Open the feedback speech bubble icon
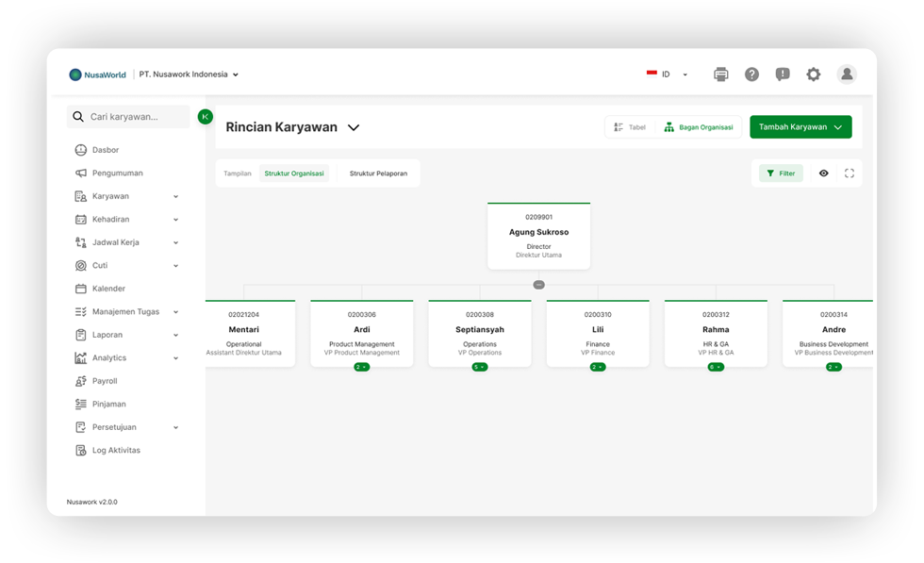The width and height of the screenshot is (924, 563). point(783,75)
